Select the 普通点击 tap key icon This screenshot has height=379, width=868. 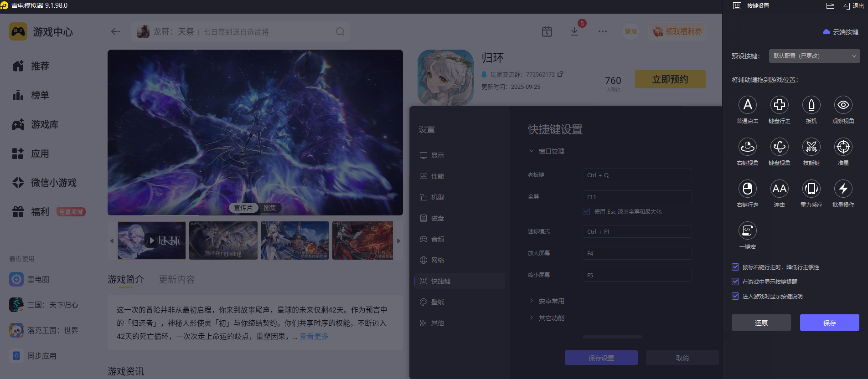pyautogui.click(x=748, y=105)
